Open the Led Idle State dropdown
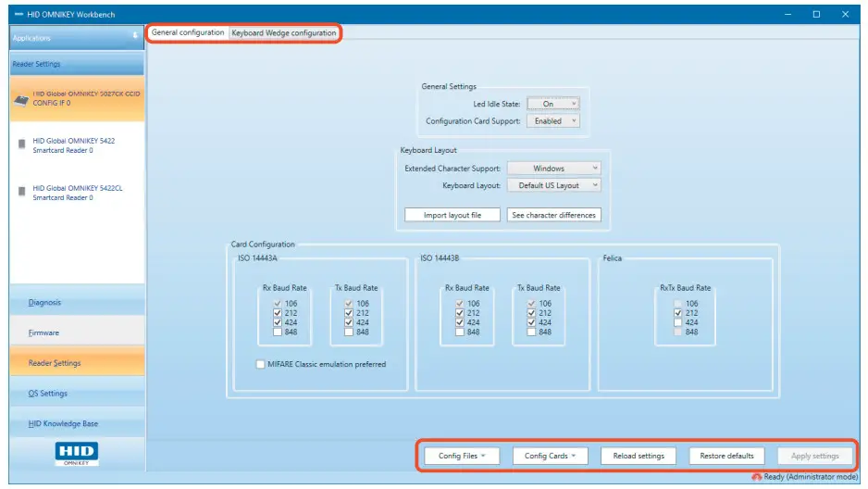The image size is (868, 489). click(x=553, y=104)
